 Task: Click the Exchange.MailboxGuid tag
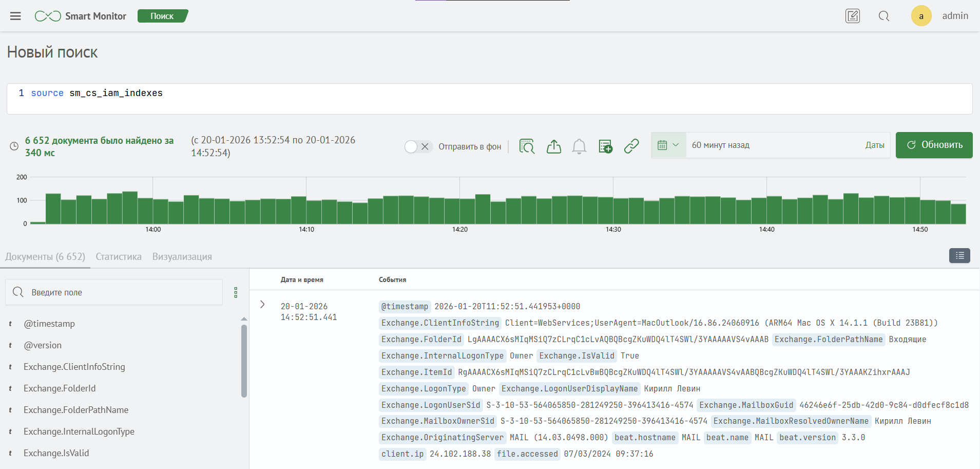click(746, 405)
